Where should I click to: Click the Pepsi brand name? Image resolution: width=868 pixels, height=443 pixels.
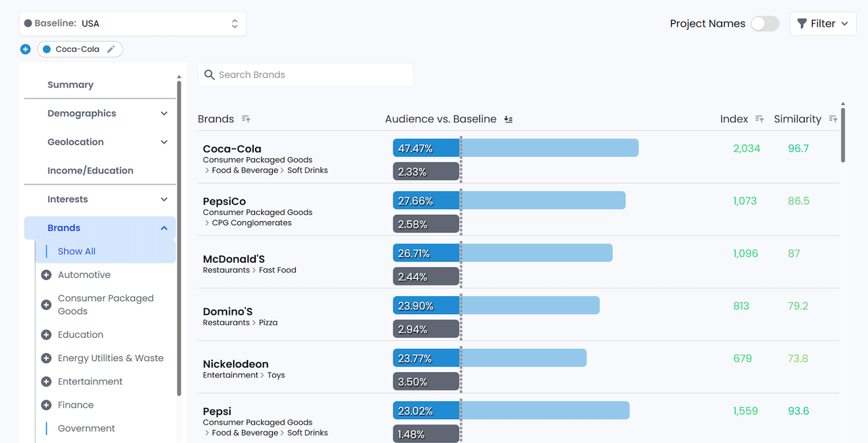217,412
